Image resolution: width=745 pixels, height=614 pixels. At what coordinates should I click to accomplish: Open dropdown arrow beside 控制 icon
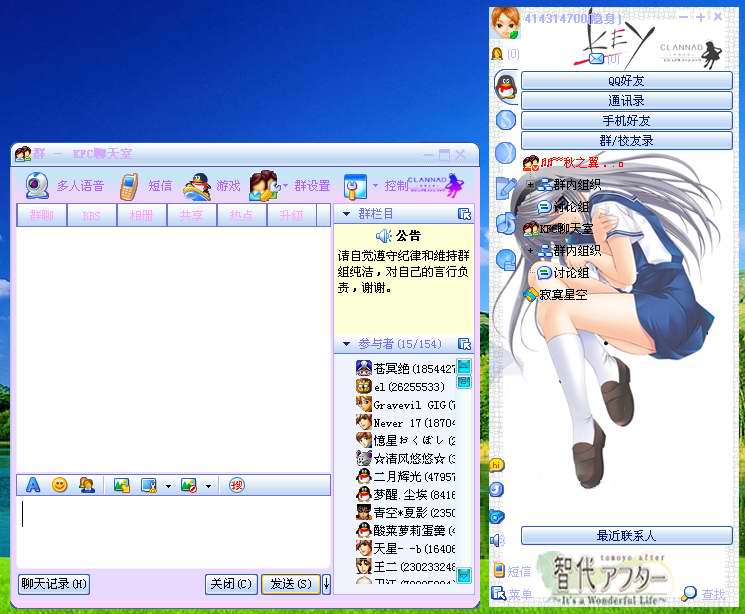pos(375,186)
